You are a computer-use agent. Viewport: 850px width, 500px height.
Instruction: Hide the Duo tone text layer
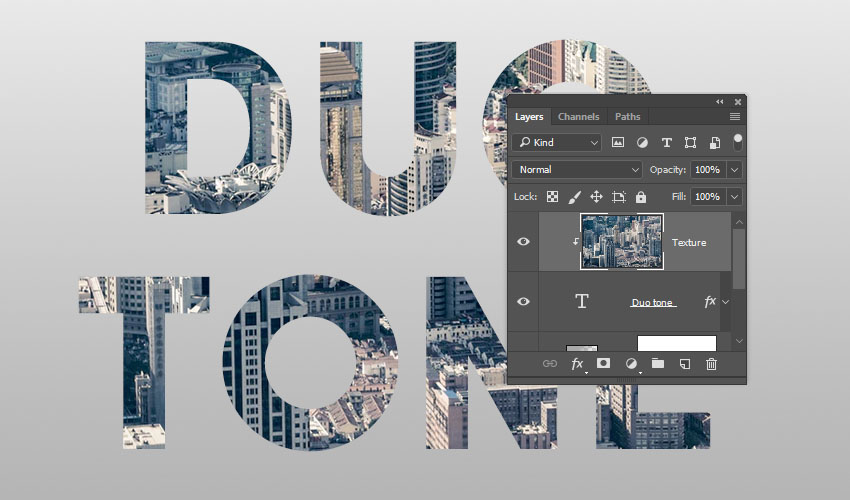click(523, 301)
